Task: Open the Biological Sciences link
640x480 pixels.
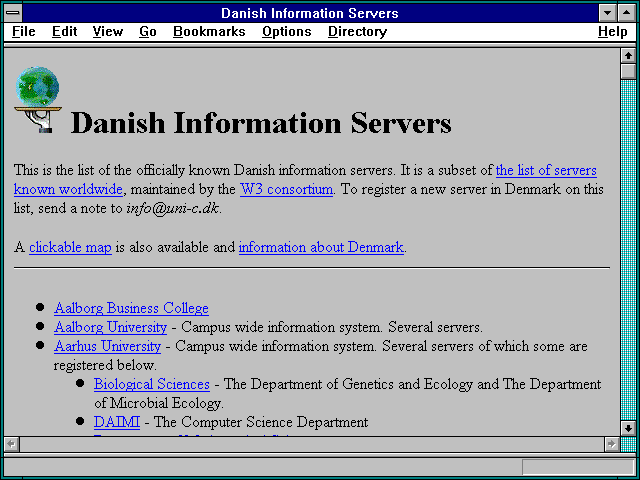Action: [152, 384]
